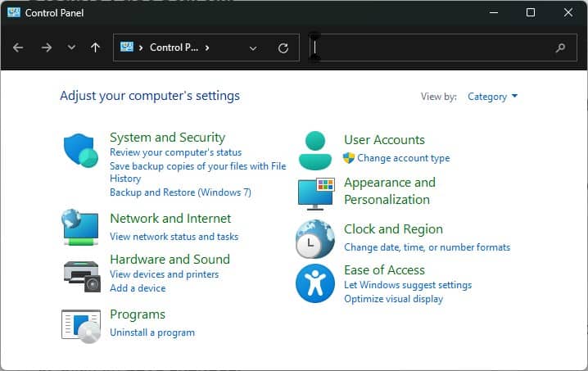Expand the chevron after Control P... in address
The width and height of the screenshot is (588, 371).
click(207, 48)
